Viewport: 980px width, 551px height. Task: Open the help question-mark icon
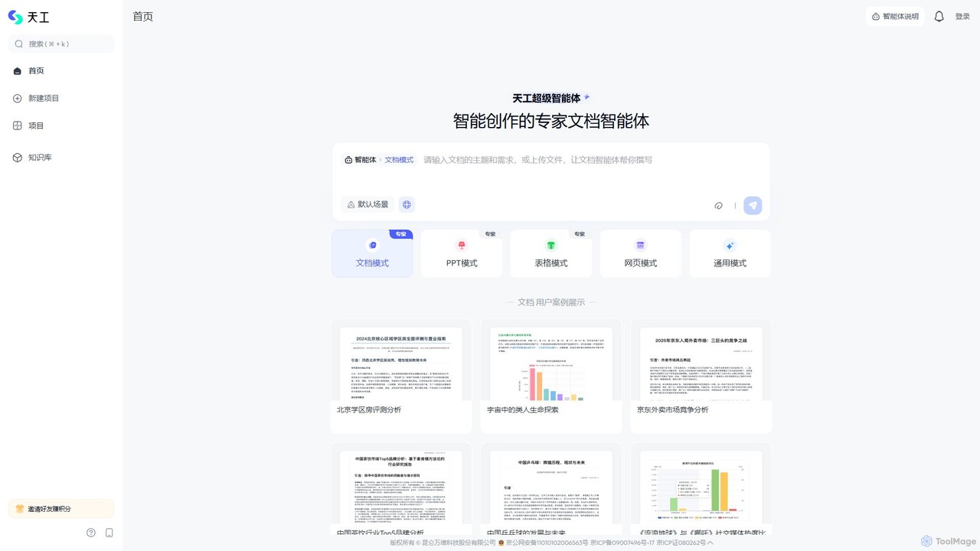[x=91, y=533]
